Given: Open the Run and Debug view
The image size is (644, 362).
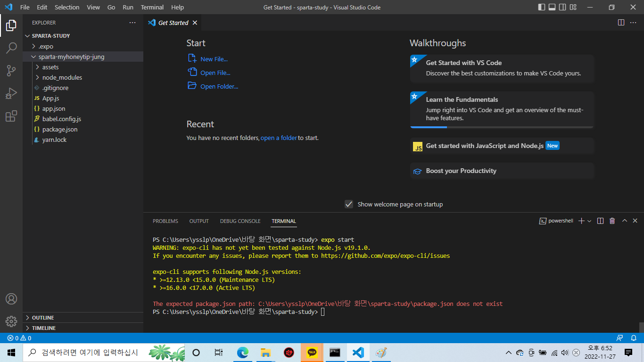Looking at the screenshot, I should [11, 93].
